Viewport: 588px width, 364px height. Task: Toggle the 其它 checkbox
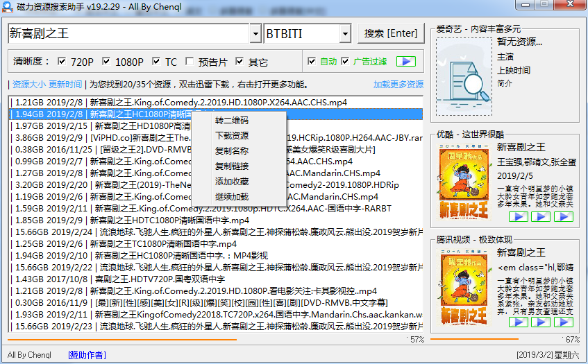240,61
